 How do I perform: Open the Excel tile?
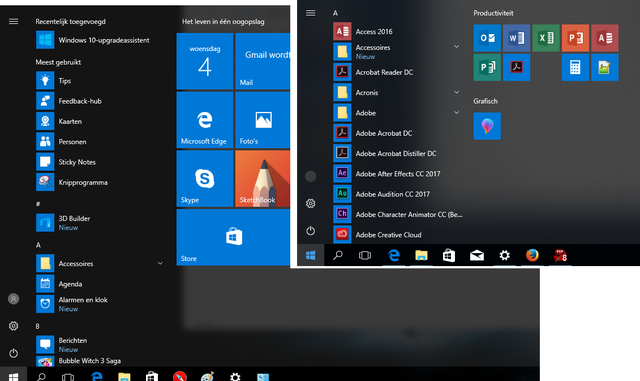546,38
